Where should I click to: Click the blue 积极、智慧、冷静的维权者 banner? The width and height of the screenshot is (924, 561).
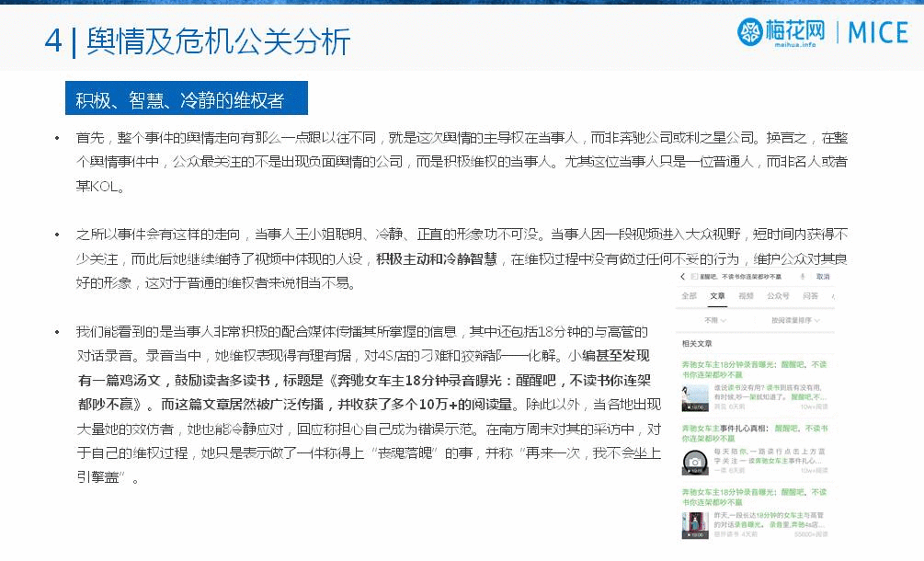[186, 99]
